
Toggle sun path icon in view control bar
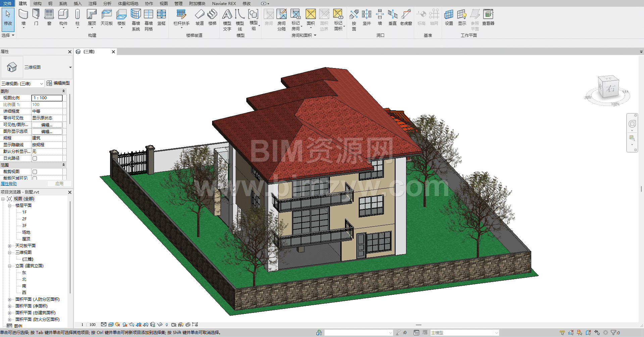117,325
